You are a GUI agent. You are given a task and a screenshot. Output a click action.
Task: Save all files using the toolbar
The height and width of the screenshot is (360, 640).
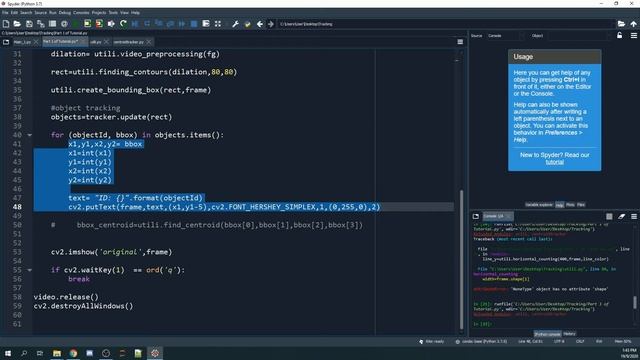[40, 24]
